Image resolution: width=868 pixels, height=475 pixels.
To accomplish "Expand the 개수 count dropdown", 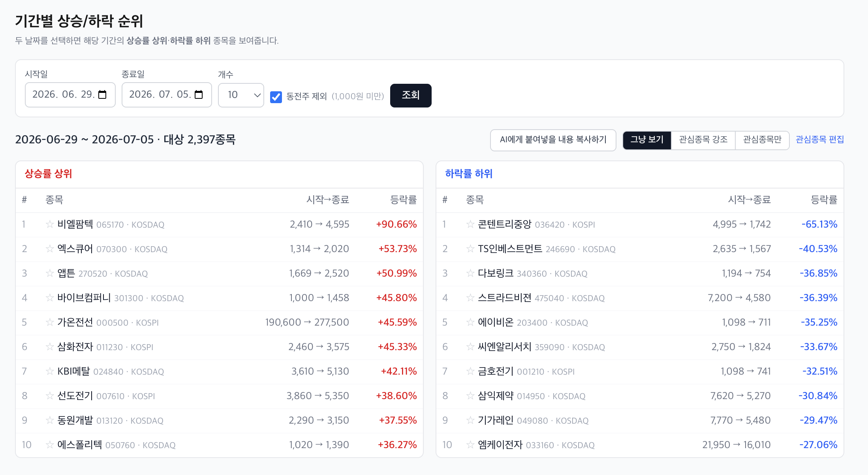I will coord(241,95).
